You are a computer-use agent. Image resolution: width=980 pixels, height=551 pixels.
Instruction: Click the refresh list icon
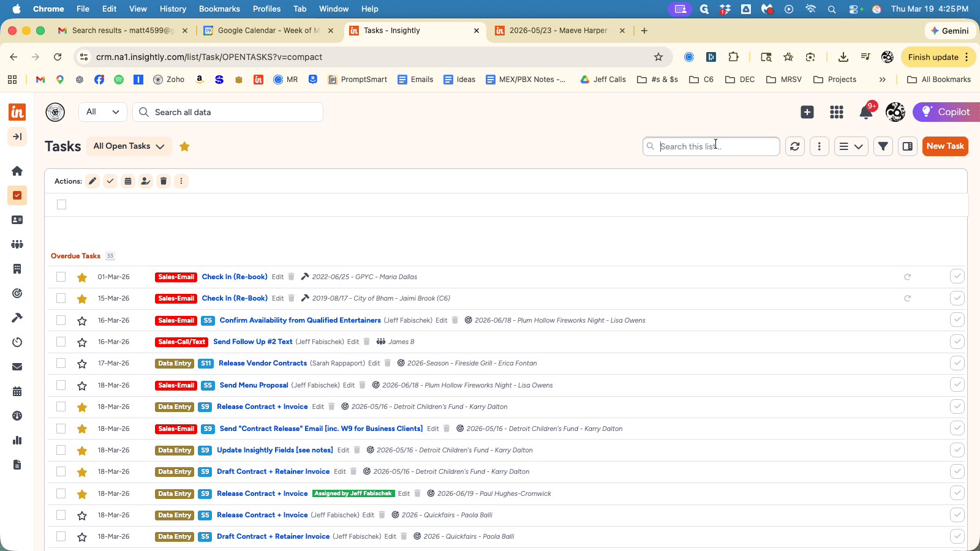click(x=795, y=146)
